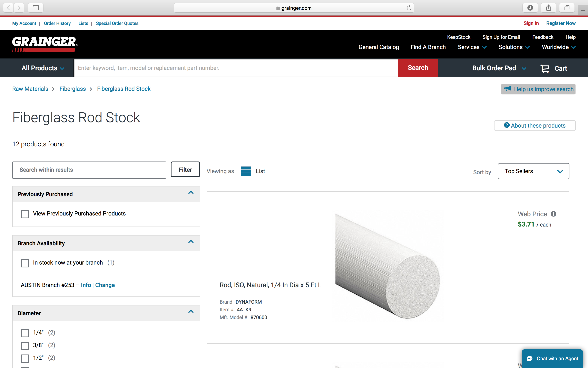Click the Web Price info icon
Image resolution: width=588 pixels, height=368 pixels.
pyautogui.click(x=553, y=214)
